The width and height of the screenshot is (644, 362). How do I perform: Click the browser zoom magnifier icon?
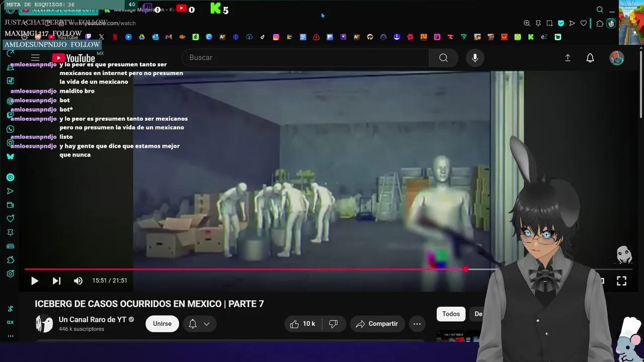click(527, 23)
